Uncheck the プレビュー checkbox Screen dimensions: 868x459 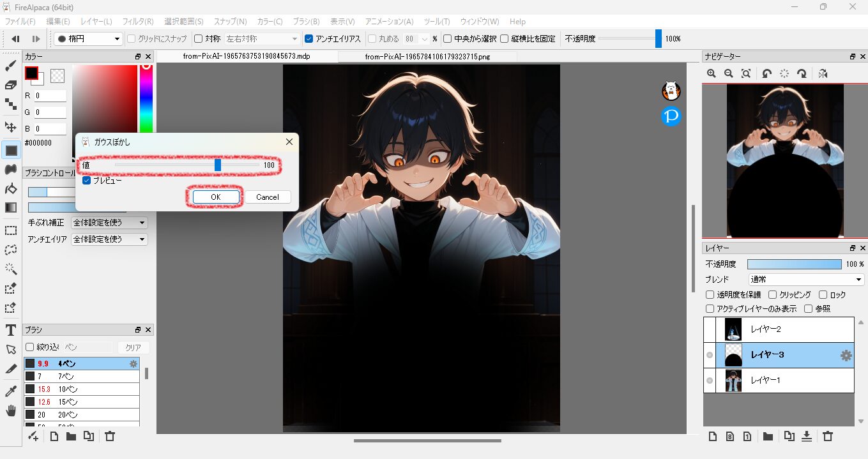(87, 181)
